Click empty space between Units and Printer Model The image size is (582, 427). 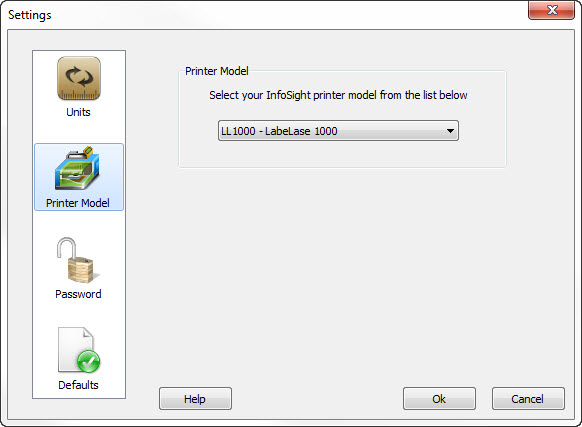79,131
